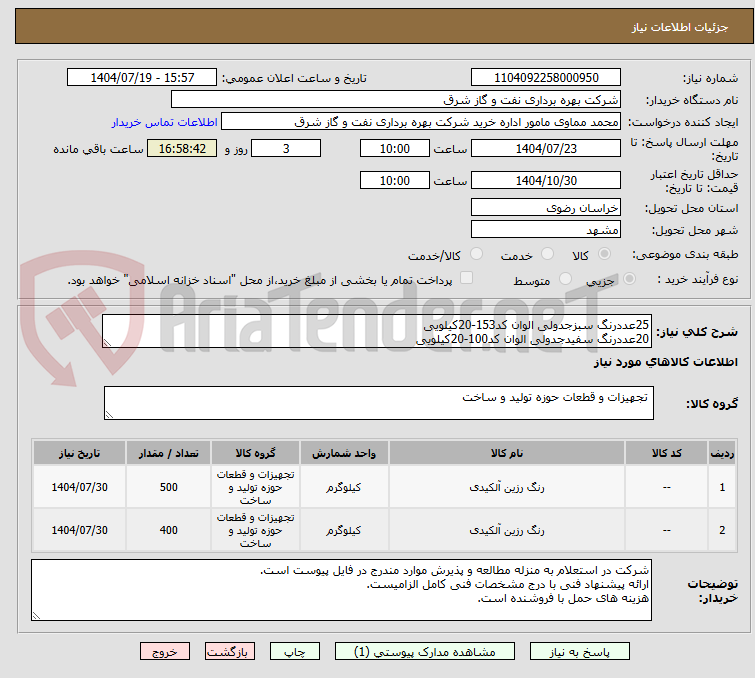
Task: Click the request creator field محمد مماوی
Action: click(421, 122)
